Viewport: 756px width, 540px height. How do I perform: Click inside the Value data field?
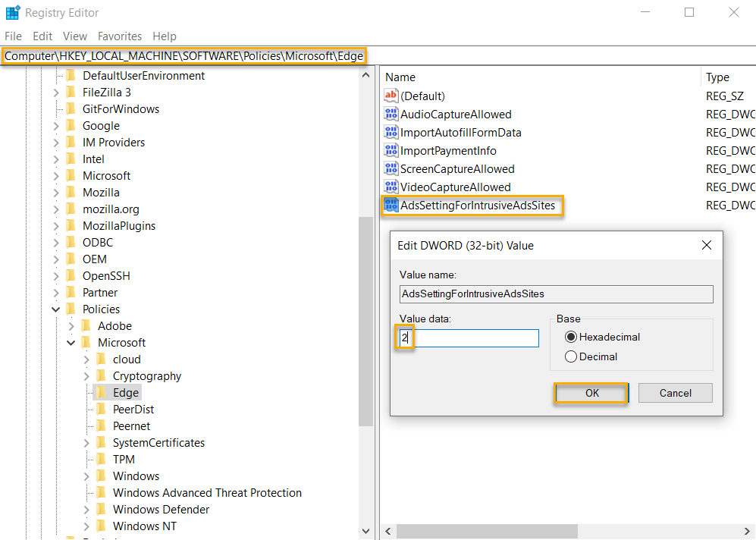pyautogui.click(x=466, y=337)
